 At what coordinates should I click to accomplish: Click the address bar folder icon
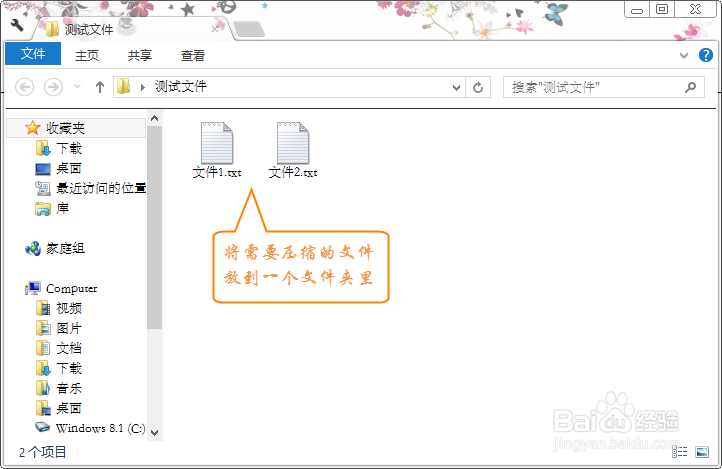[123, 87]
